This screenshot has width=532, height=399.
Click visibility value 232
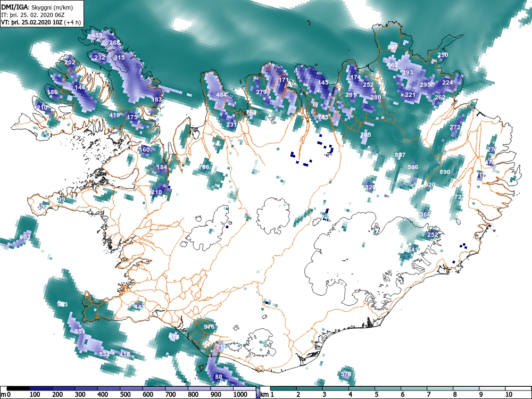(x=99, y=57)
